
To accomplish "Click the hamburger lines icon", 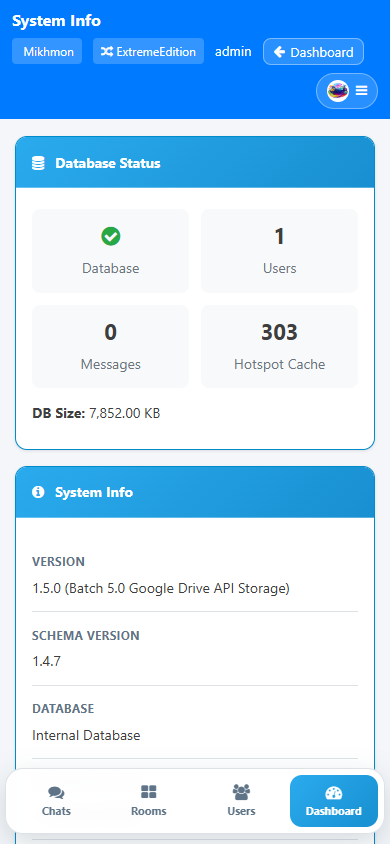I will click(361, 91).
